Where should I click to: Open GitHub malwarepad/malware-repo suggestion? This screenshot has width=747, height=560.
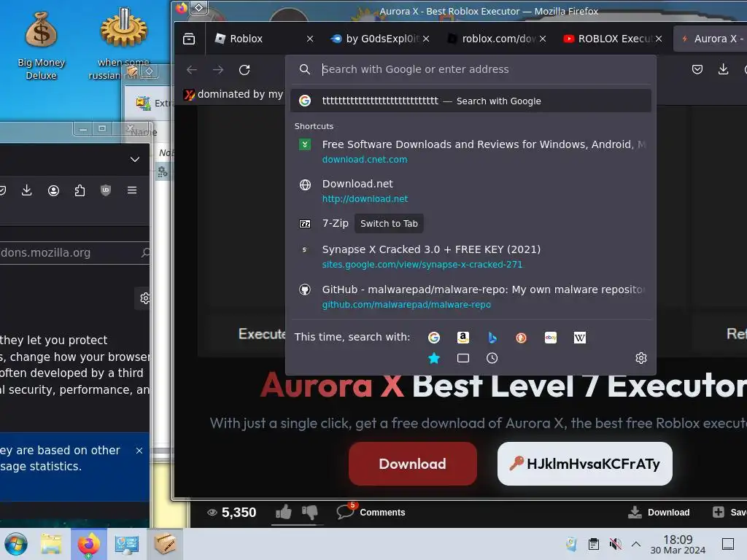click(471, 297)
